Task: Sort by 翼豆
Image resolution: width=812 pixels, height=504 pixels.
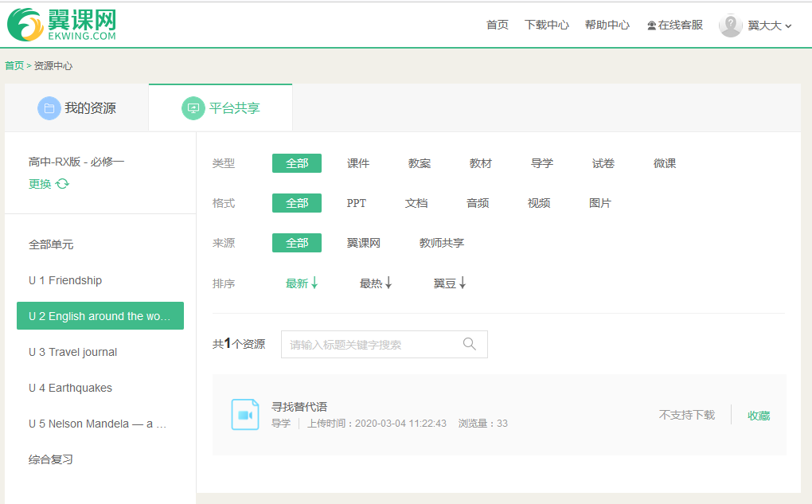Action: coord(450,283)
